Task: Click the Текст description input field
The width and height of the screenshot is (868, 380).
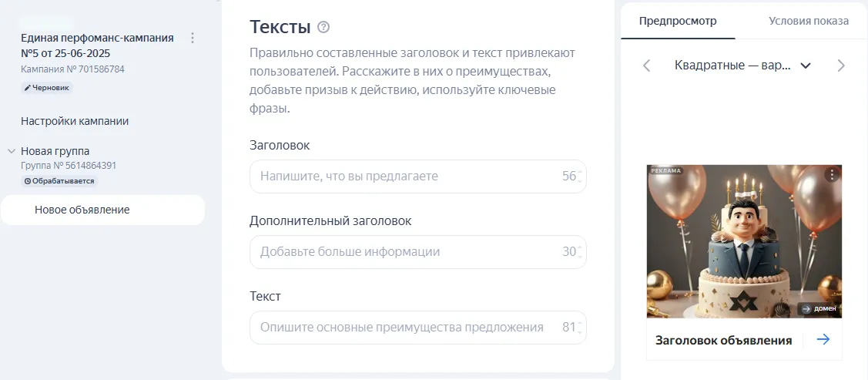Action: [408, 328]
